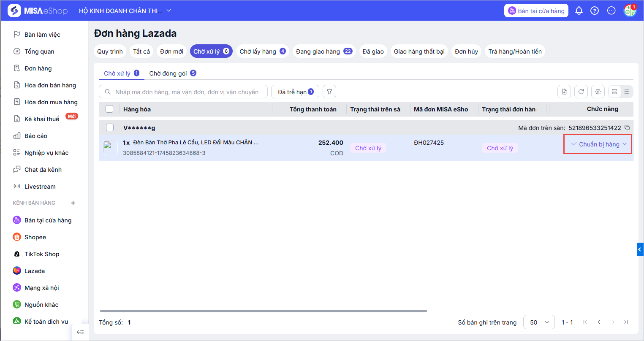Screen dimensions: 644x341
Task: Refresh the Lazada order list
Action: pos(581,92)
